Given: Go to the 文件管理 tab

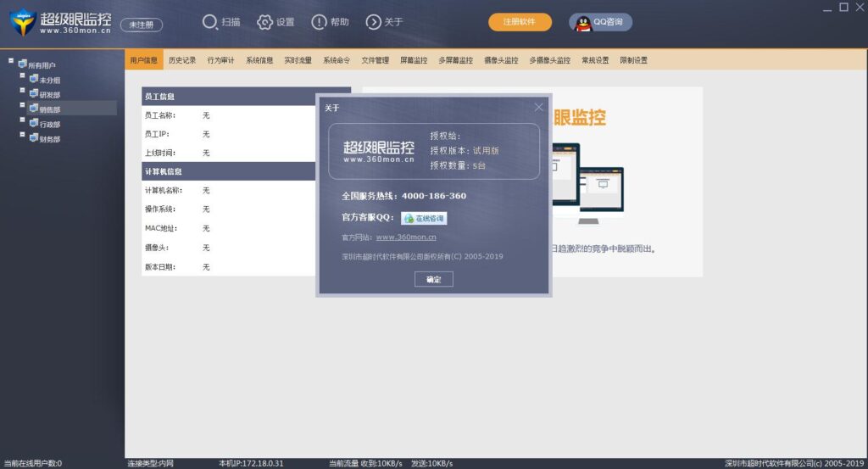Looking at the screenshot, I should [375, 60].
